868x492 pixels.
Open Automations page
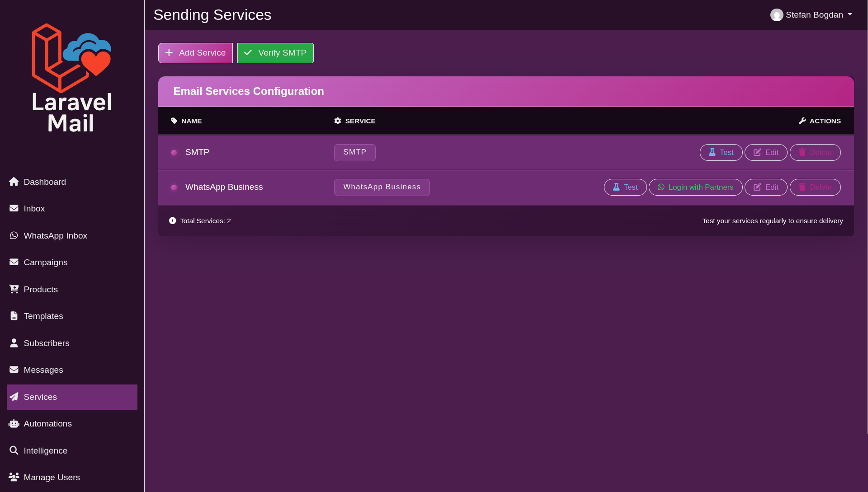(72, 423)
